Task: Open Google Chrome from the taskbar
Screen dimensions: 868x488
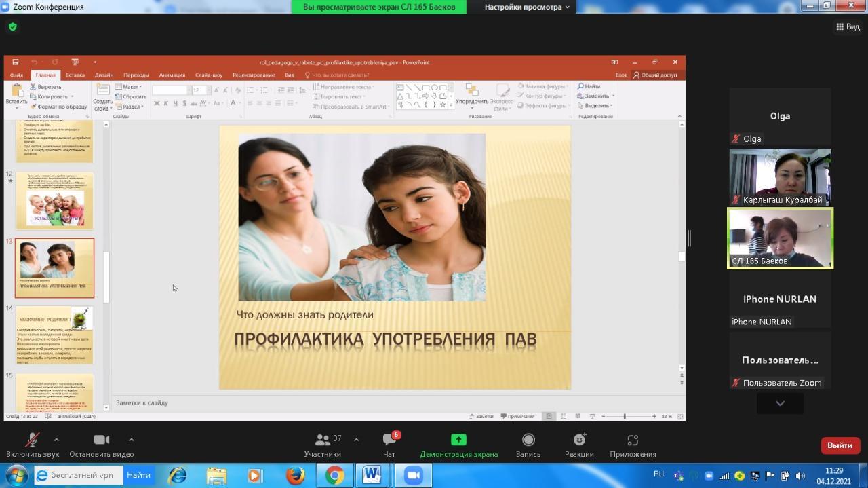Action: [334, 476]
